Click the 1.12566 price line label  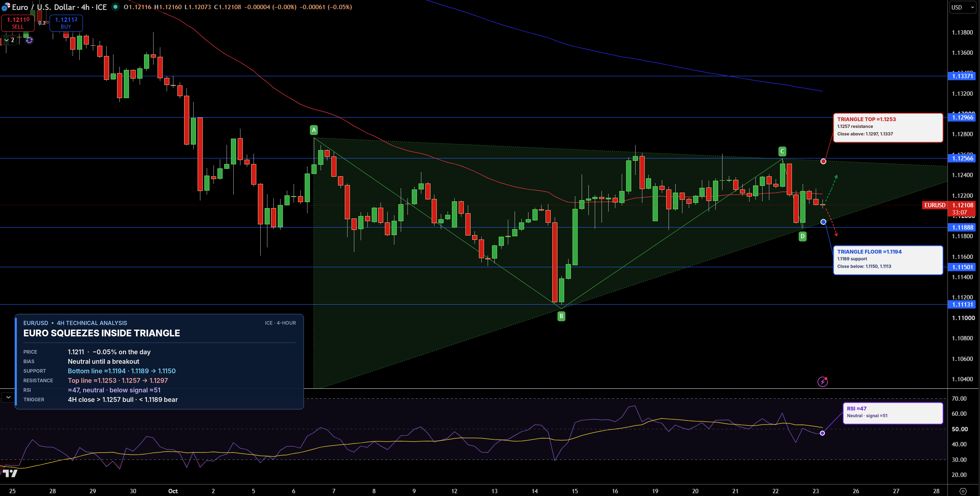click(x=963, y=158)
